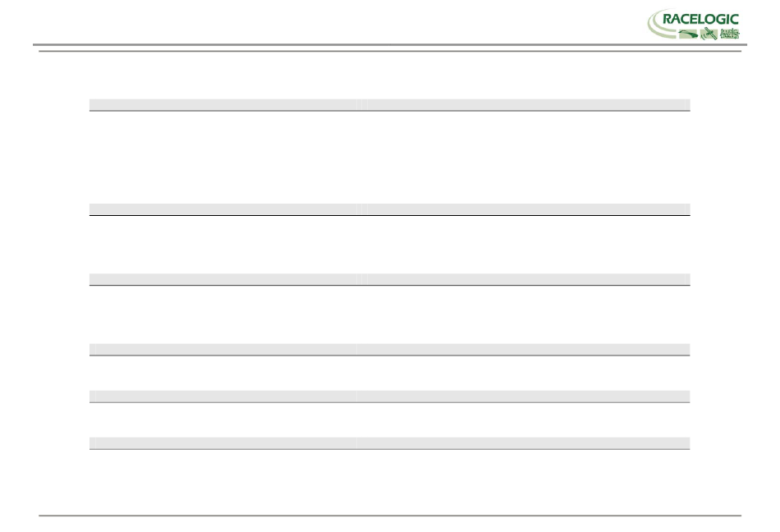
Task: Click the RACELOGIC logo text
Action: pos(700,20)
